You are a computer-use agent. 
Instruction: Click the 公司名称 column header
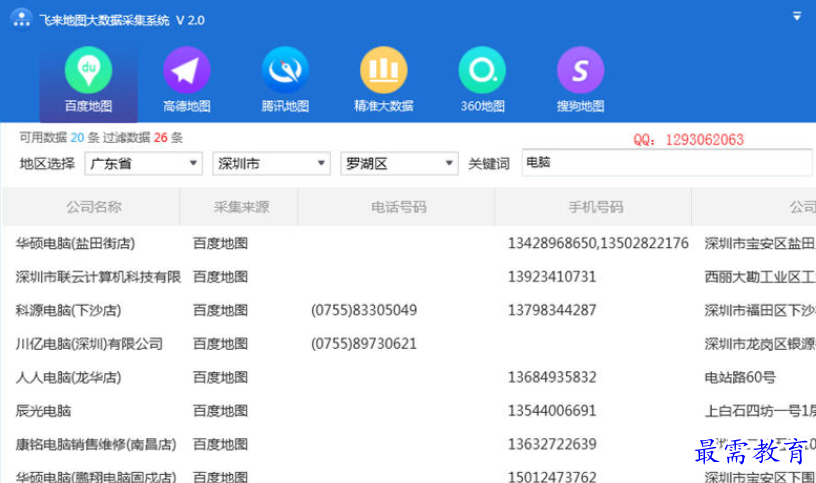point(93,207)
